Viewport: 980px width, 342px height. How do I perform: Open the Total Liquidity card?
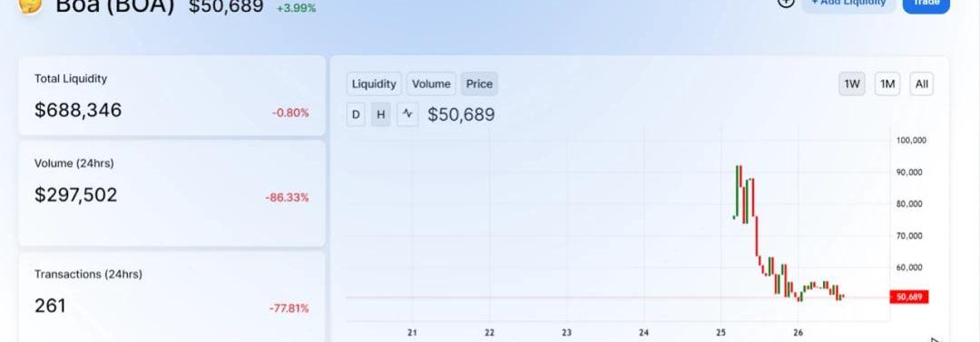pyautogui.click(x=171, y=95)
